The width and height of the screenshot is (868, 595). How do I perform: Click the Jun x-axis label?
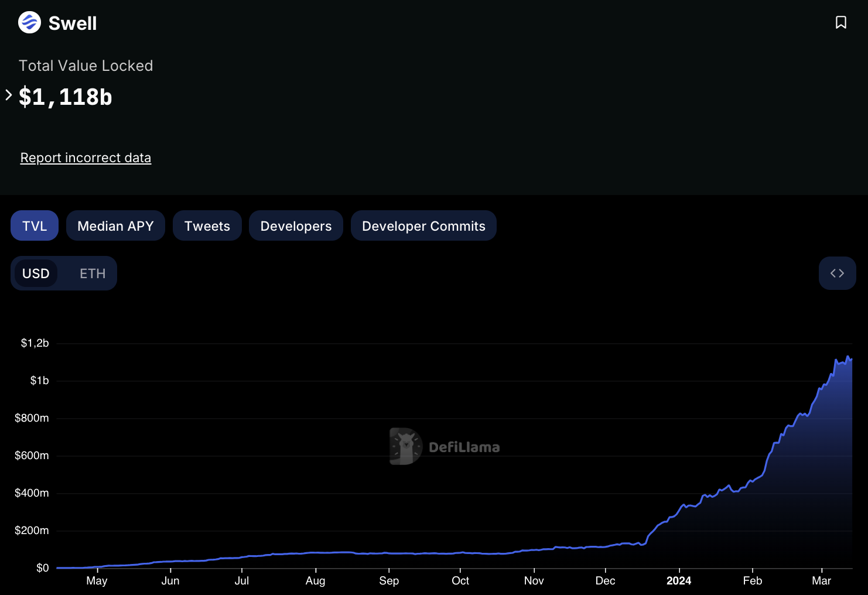tap(170, 581)
